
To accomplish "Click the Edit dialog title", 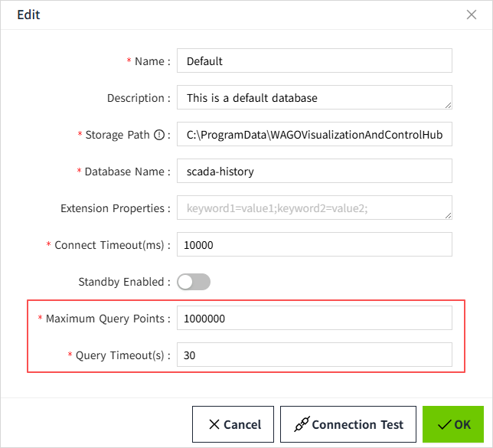I will tap(28, 15).
